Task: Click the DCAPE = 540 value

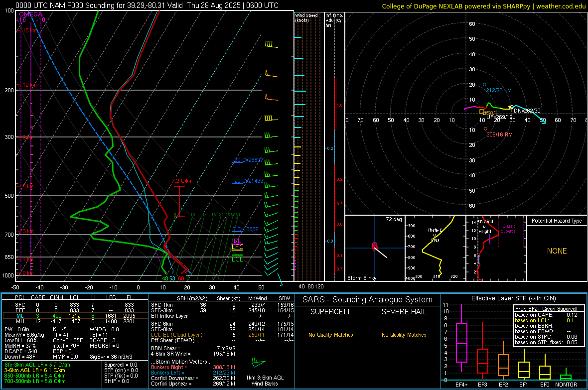Action: (x=21, y=351)
